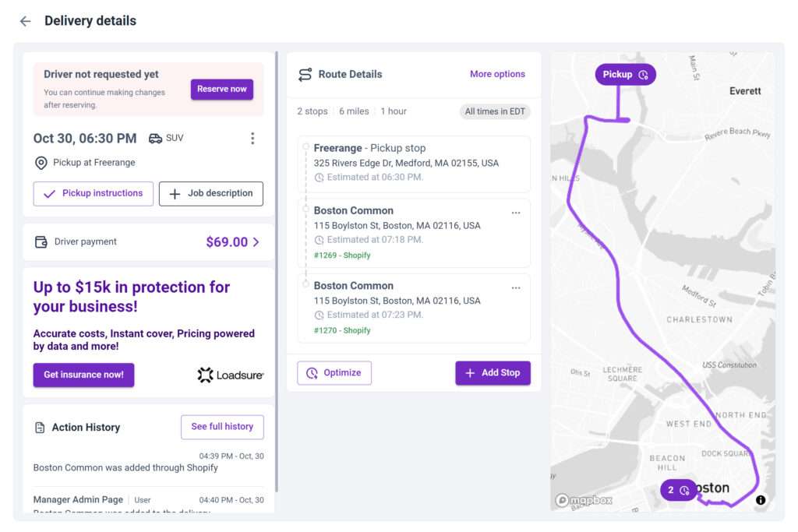Click the Get insurance now link
The width and height of the screenshot is (798, 532).
(83, 375)
